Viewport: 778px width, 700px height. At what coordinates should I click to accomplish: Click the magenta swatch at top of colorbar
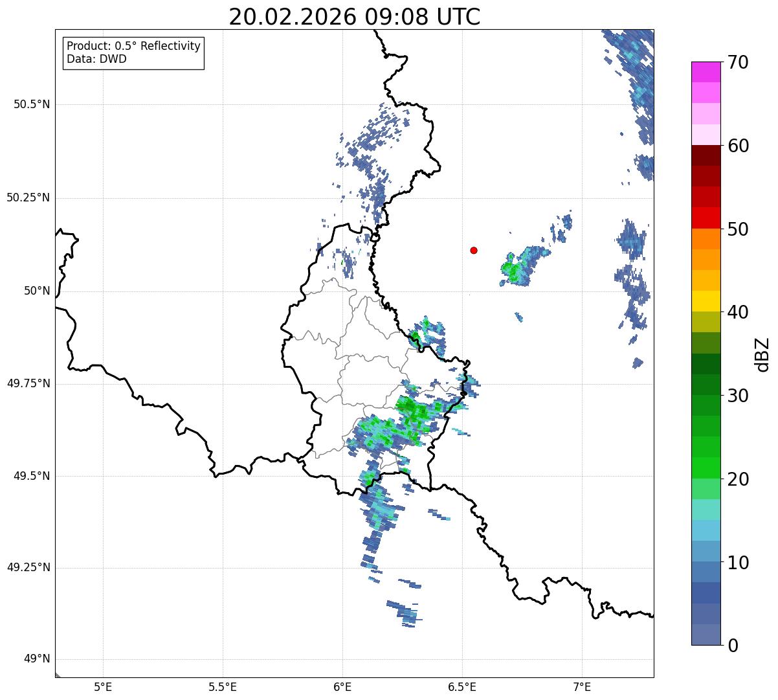pos(706,72)
